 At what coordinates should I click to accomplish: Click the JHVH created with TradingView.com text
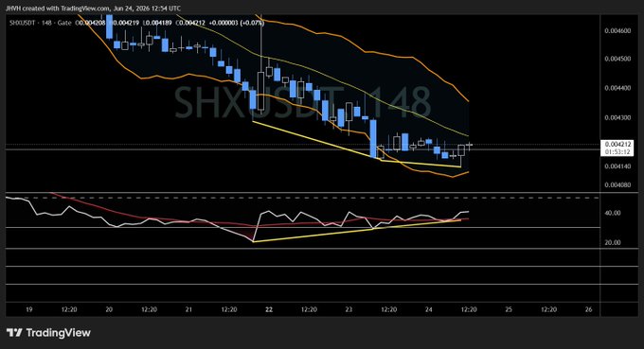[x=58, y=9]
